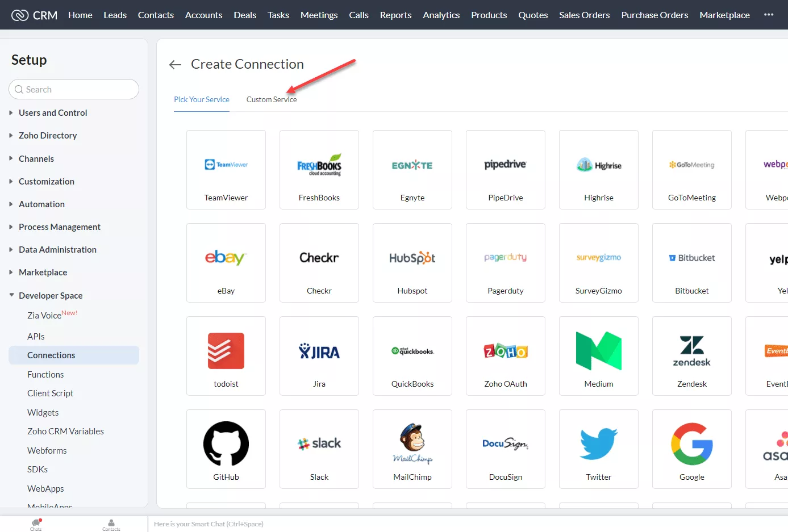The image size is (788, 532).
Task: Open Widgets under Developer Space
Action: click(x=43, y=413)
